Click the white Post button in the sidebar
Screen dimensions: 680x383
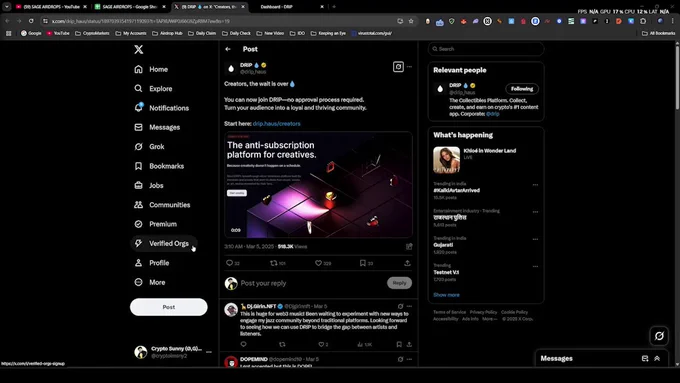pos(169,307)
